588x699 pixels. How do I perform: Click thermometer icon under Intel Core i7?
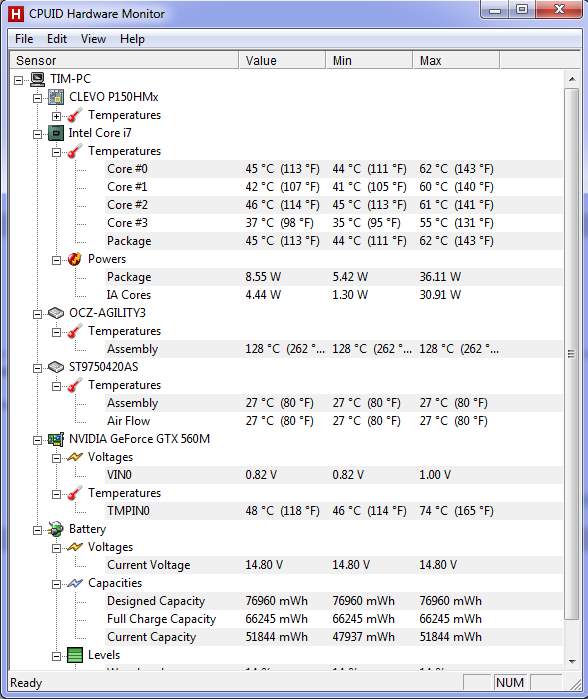click(x=74, y=151)
